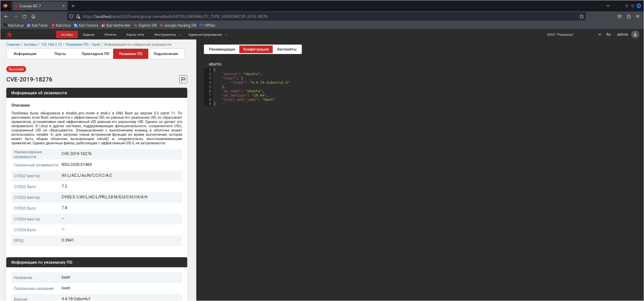The width and height of the screenshot is (644, 301).
Task: Switch to the Прикладное ПО tab
Action: pos(95,54)
